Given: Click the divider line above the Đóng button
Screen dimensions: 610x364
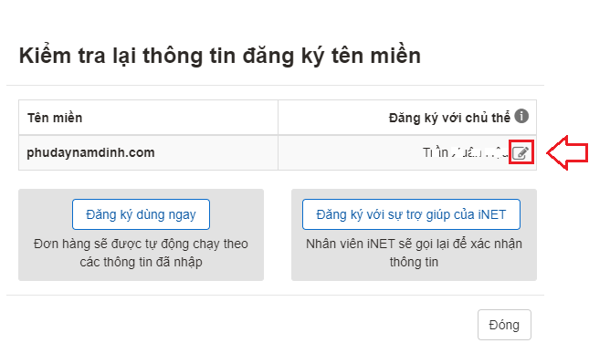Looking at the screenshot, I should point(275,295).
